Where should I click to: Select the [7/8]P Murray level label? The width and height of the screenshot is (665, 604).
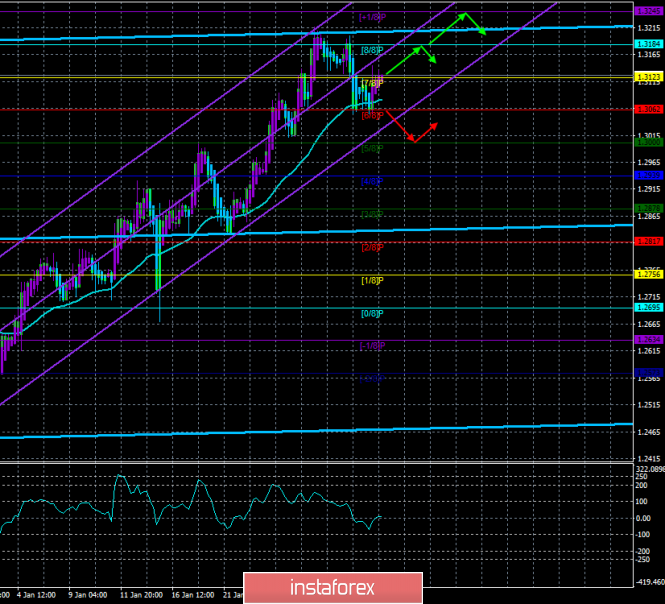tap(372, 83)
